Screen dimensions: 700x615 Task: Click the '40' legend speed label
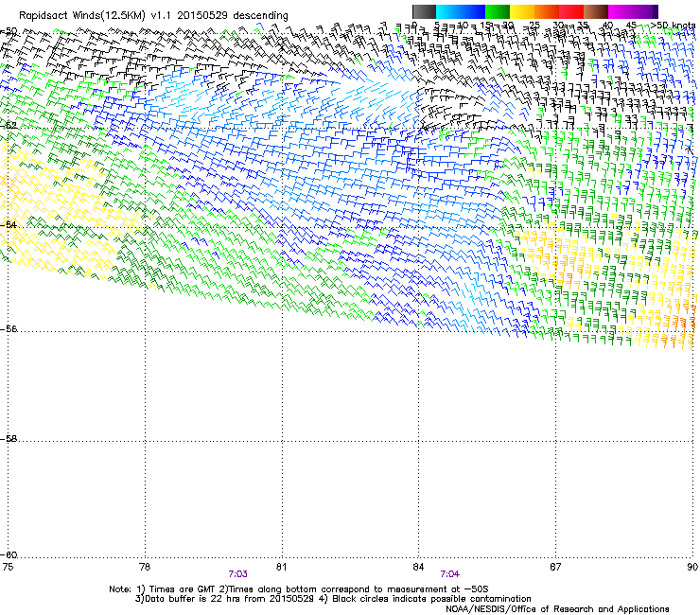coord(607,25)
